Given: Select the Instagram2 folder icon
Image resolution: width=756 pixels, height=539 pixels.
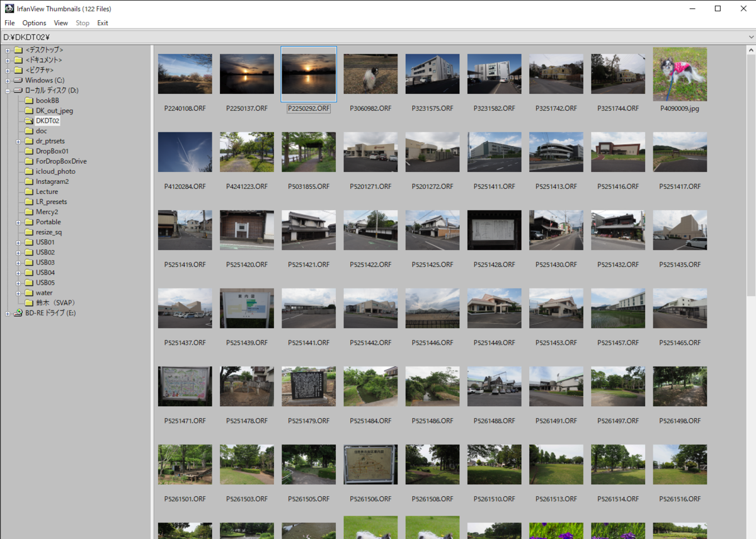Looking at the screenshot, I should click(x=29, y=181).
